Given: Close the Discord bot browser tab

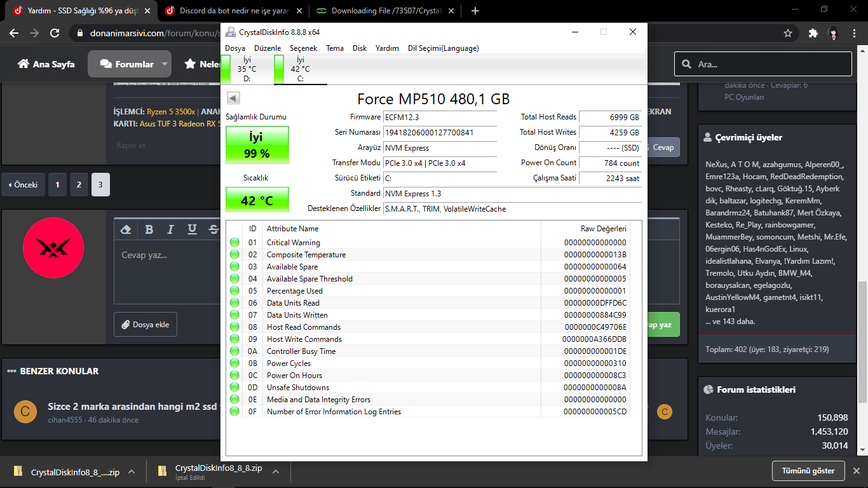Looking at the screenshot, I should click(298, 11).
